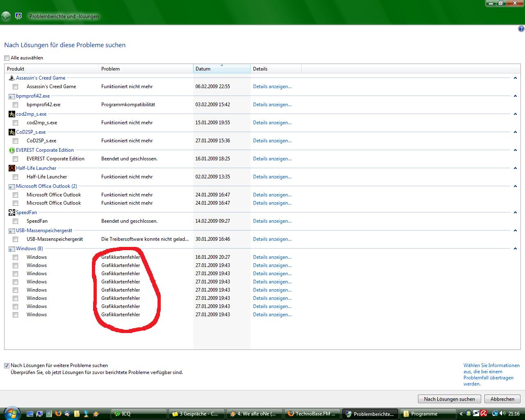Viewport: 525px width, 420px height.
Task: Check the SpeedFan entry checkbox
Action: tap(16, 221)
